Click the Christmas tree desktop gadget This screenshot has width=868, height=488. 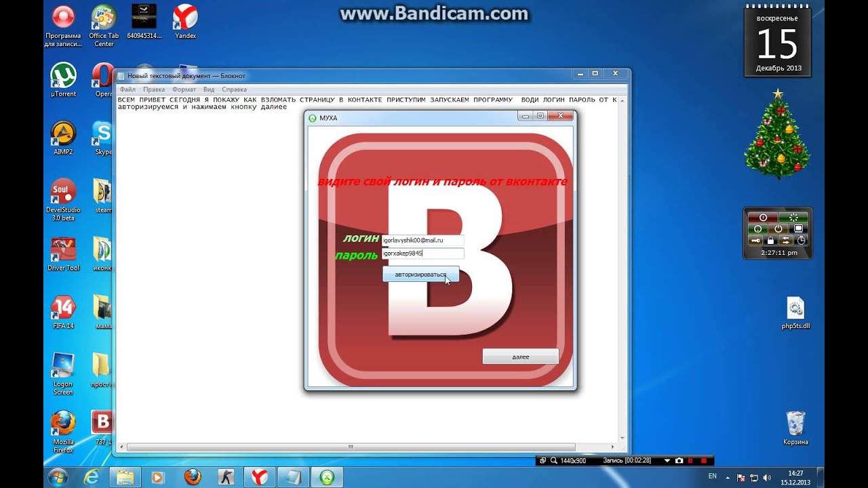[778, 134]
